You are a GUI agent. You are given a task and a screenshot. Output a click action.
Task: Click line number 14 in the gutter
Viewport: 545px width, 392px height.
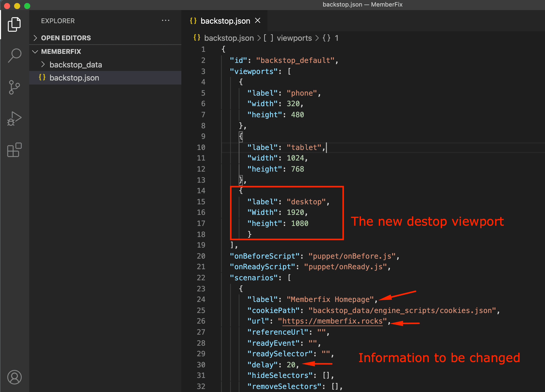click(x=201, y=191)
